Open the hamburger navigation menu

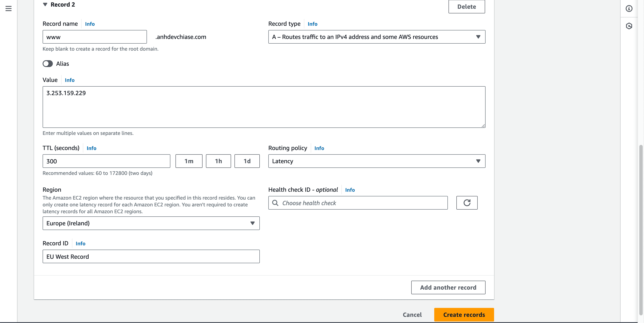(x=9, y=9)
